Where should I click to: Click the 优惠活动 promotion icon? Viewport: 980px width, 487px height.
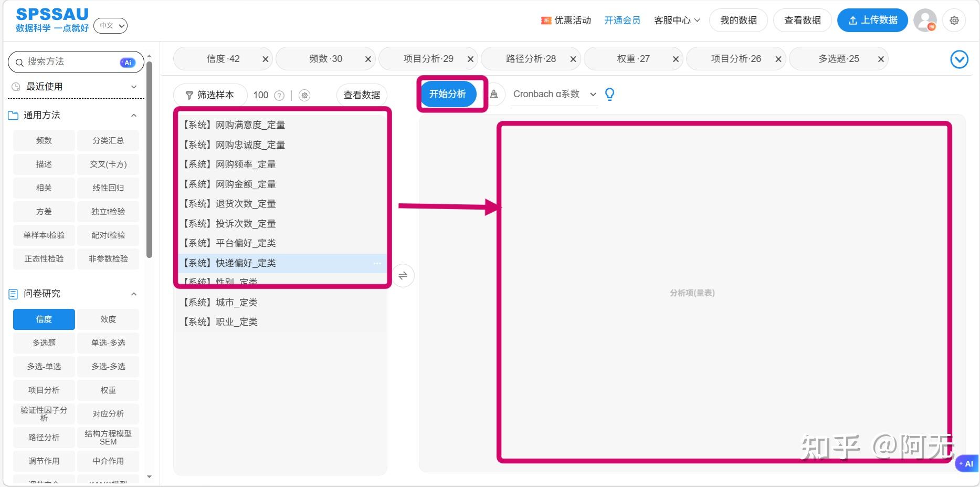tap(546, 20)
